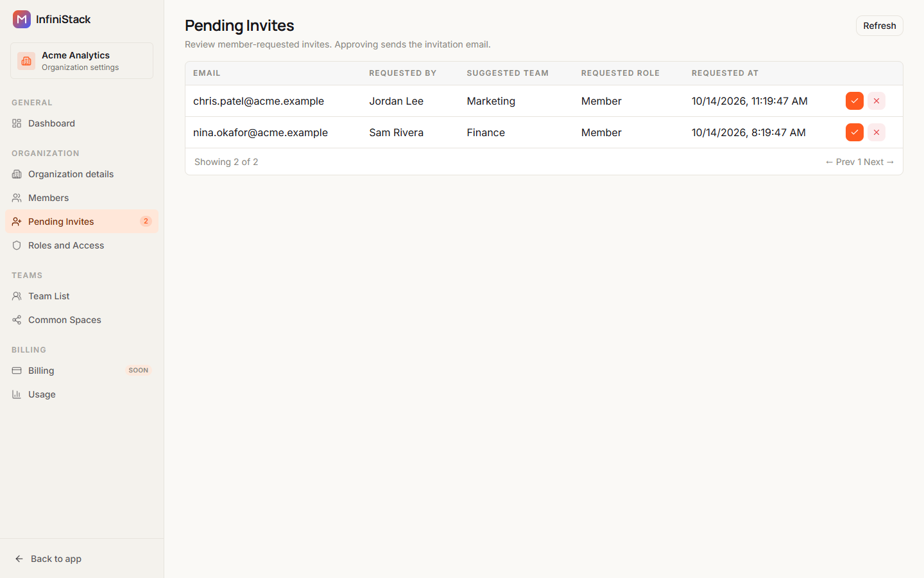This screenshot has height=578, width=924.
Task: Reject nina.okafor@acme.example invite with X
Action: tap(877, 132)
